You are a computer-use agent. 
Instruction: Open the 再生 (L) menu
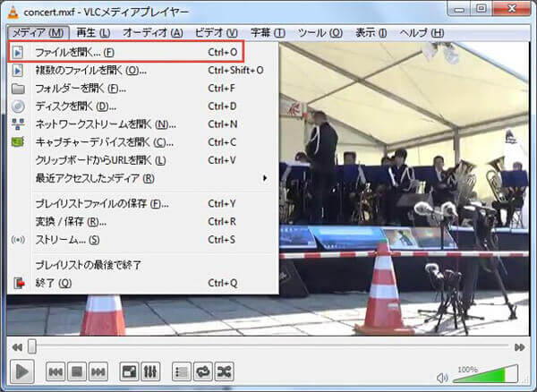93,33
